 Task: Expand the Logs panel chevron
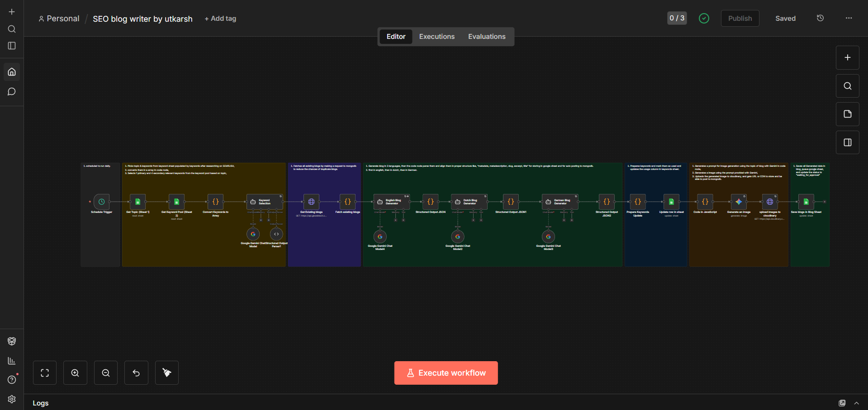(856, 403)
